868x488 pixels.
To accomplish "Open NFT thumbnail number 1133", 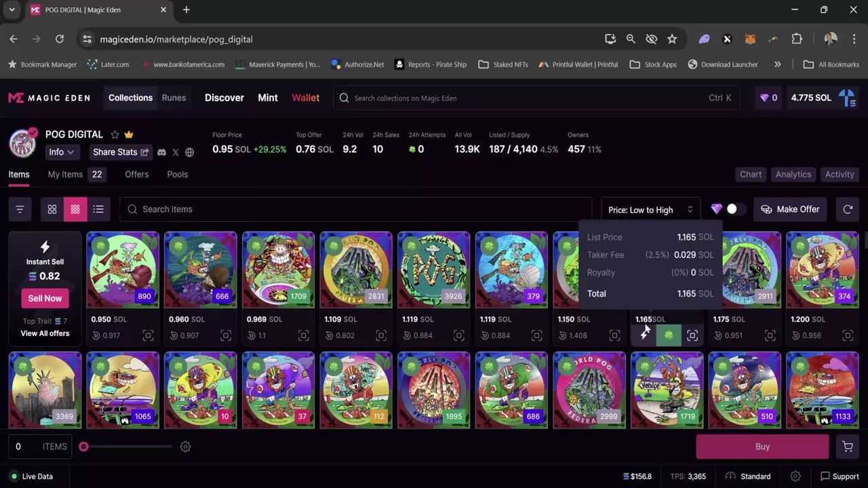I will tap(822, 390).
